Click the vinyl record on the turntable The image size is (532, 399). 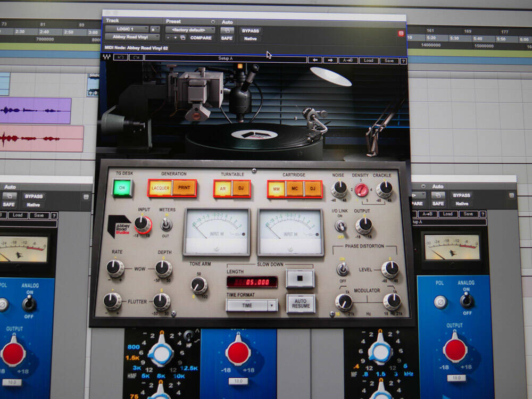pyautogui.click(x=254, y=136)
